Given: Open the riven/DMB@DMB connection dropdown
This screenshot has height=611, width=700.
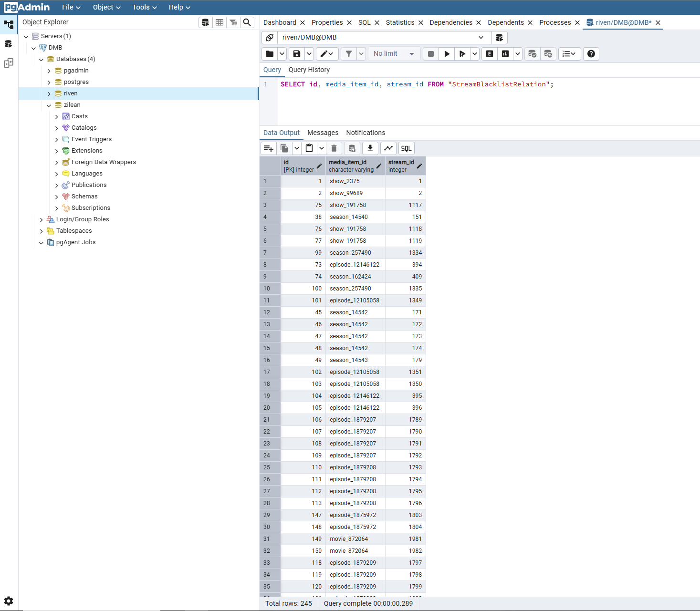Looking at the screenshot, I should 385,38.
